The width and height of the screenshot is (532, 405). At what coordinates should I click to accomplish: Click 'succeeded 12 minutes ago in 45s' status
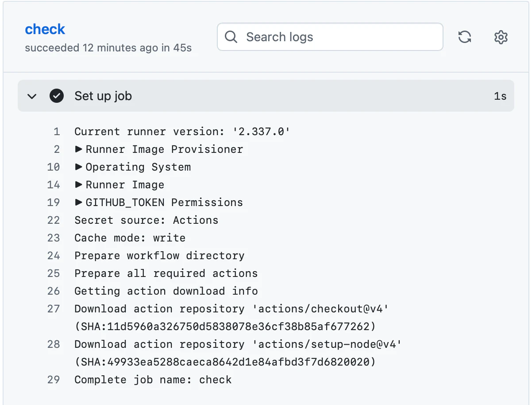pos(108,48)
